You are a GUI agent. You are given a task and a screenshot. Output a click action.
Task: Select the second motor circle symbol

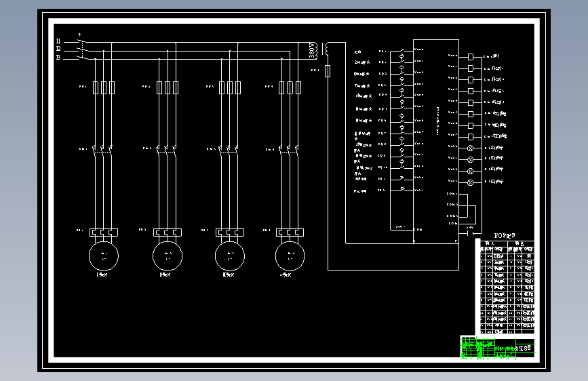point(168,256)
